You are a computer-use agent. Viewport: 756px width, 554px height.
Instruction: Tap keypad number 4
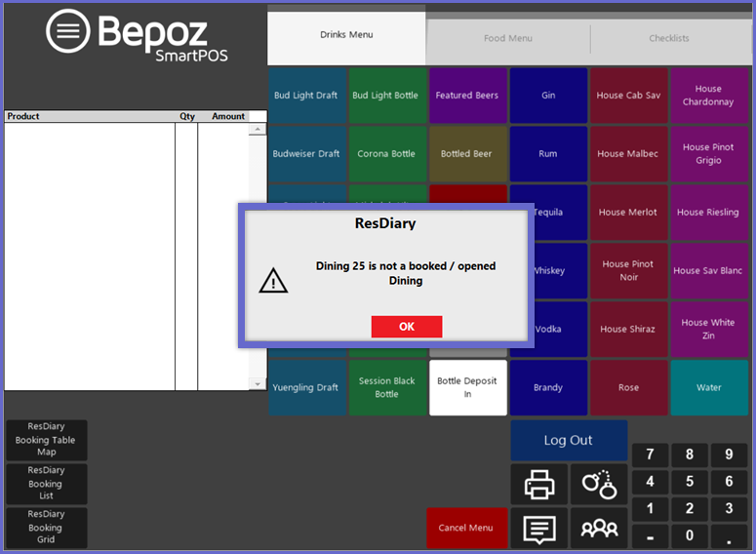650,482
